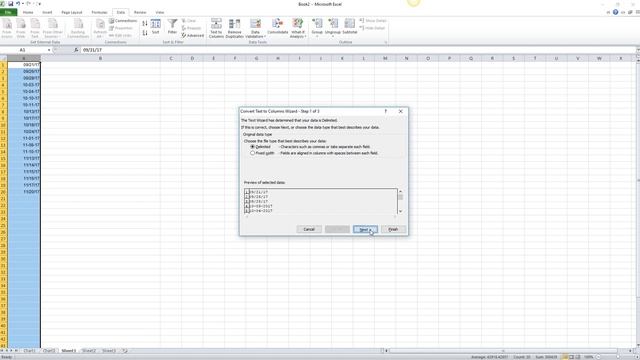Viewport: 640px width, 360px height.
Task: Click the From Web import icon
Action: pyautogui.click(x=21, y=28)
